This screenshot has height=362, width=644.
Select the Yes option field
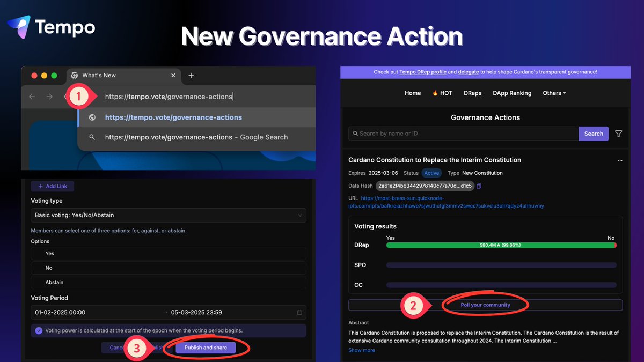(169, 254)
